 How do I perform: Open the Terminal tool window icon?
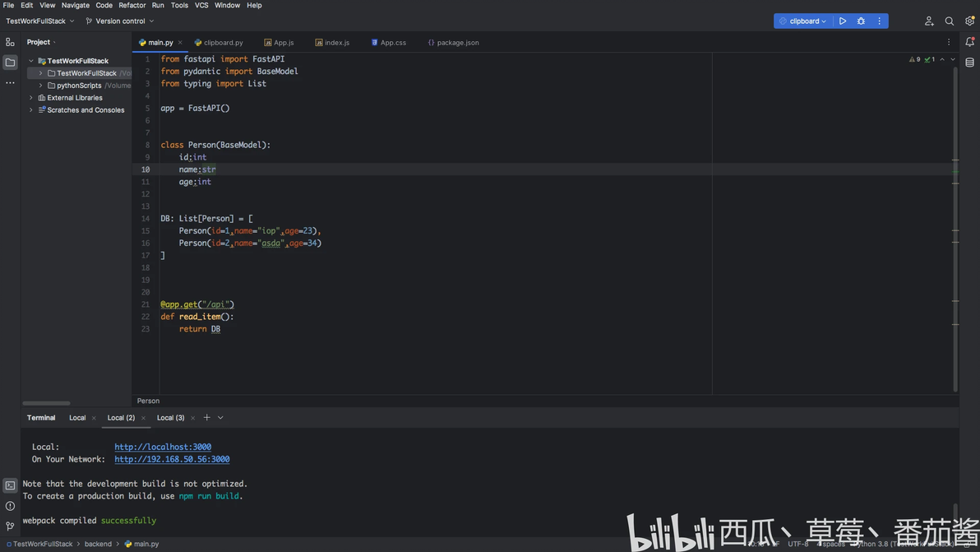pos(10,485)
